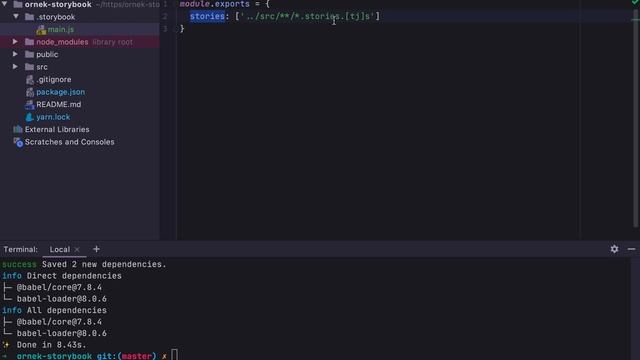Click the External Libraries icon

[x=18, y=129]
